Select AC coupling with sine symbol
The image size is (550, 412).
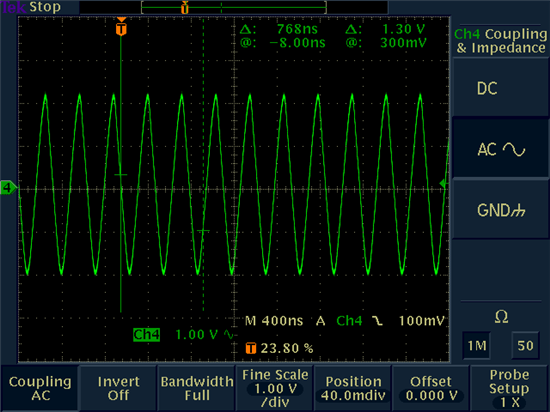pyautogui.click(x=501, y=149)
